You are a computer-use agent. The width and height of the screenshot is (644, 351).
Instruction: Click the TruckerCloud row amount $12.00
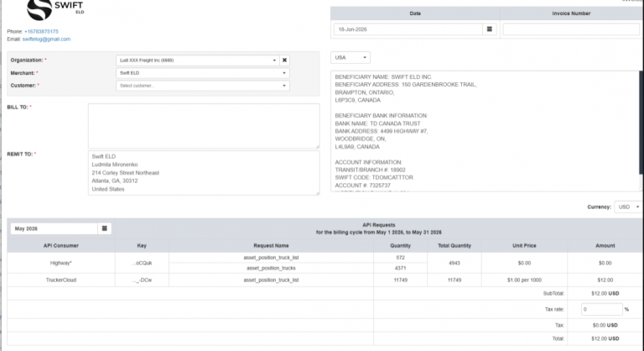point(605,280)
